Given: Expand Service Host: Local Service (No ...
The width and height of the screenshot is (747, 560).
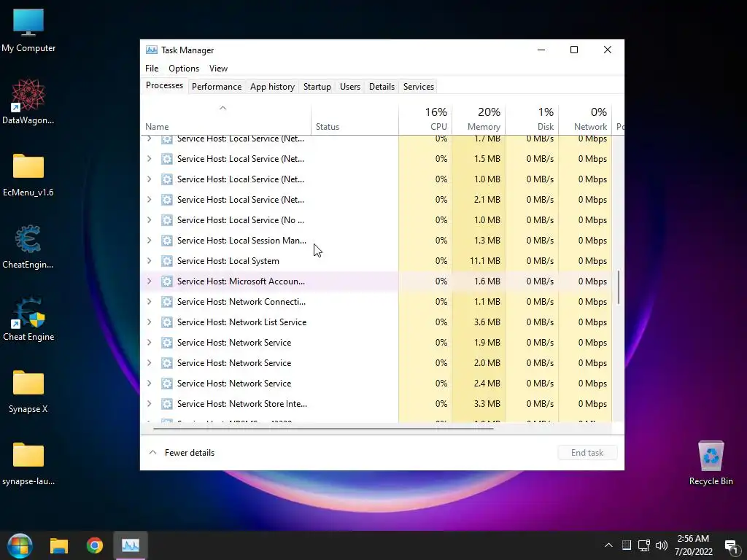Looking at the screenshot, I should coord(149,220).
